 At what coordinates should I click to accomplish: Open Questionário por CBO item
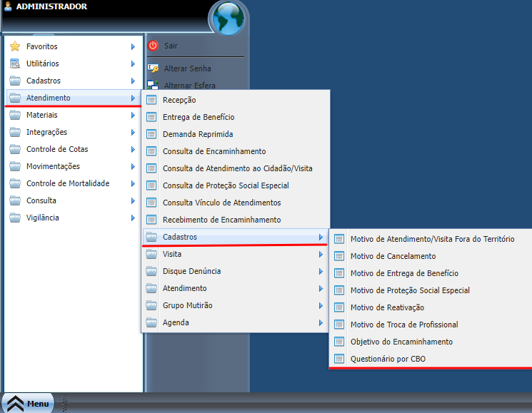coord(388,359)
